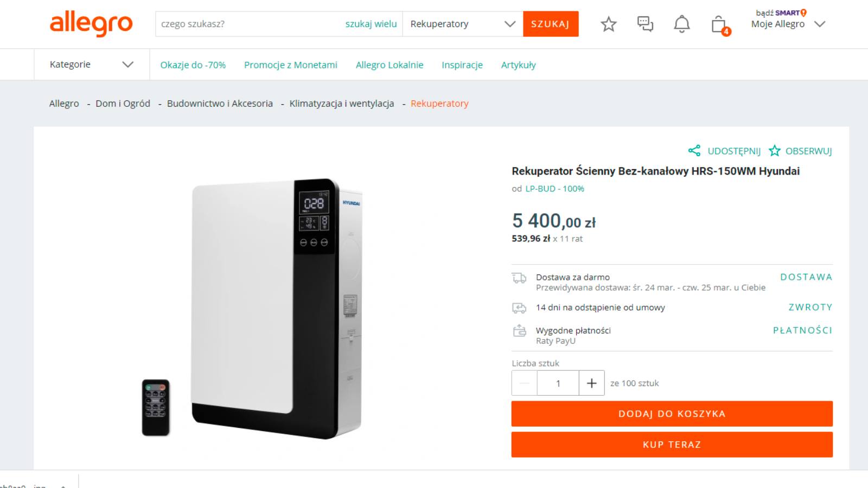Image resolution: width=868 pixels, height=488 pixels.
Task: Open favorites star icon in header
Action: click(x=609, y=24)
